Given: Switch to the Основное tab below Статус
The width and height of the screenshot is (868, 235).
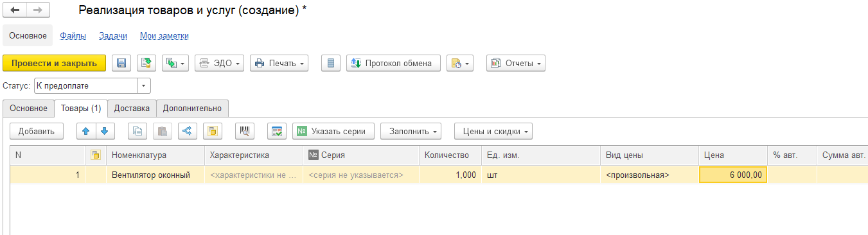Looking at the screenshot, I should pos(28,109).
